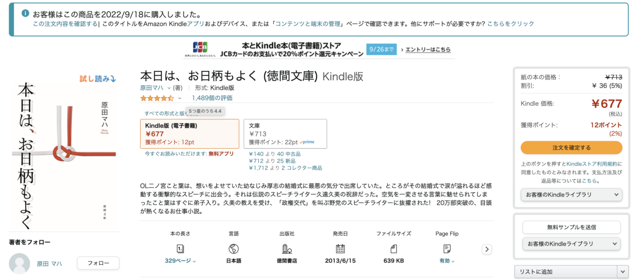Click 注文を確定する order button
This screenshot has height=280, width=644.
[572, 148]
